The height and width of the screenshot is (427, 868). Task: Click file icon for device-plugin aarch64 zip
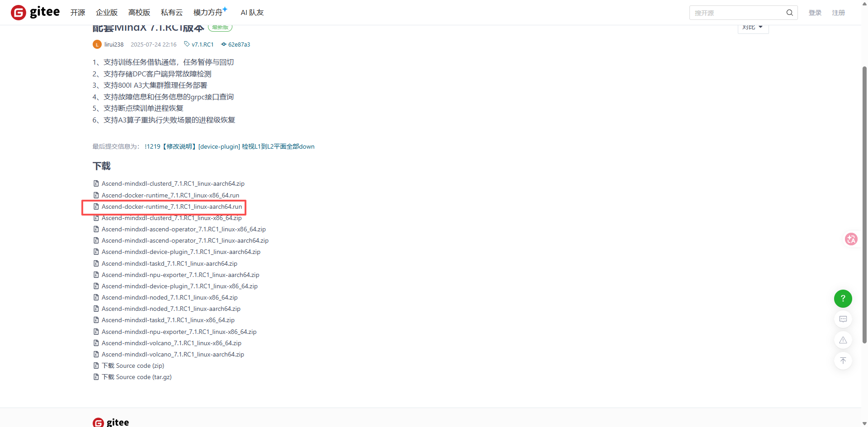tap(96, 252)
